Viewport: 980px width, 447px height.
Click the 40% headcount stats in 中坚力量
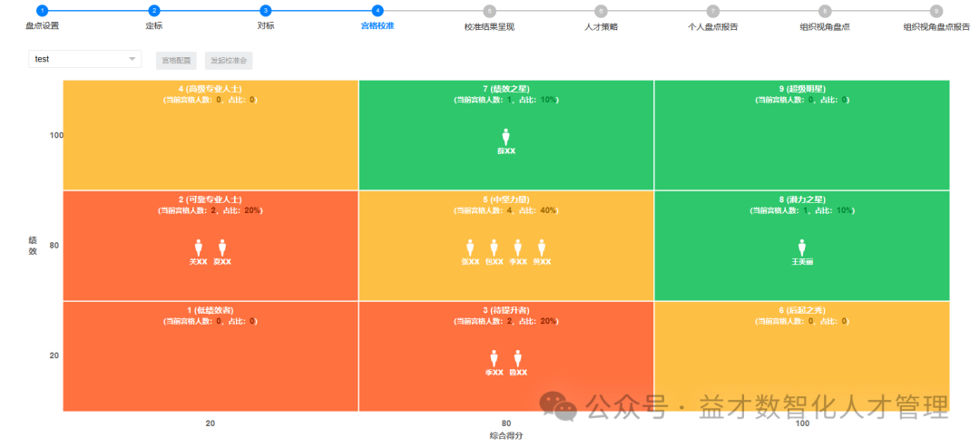click(506, 210)
